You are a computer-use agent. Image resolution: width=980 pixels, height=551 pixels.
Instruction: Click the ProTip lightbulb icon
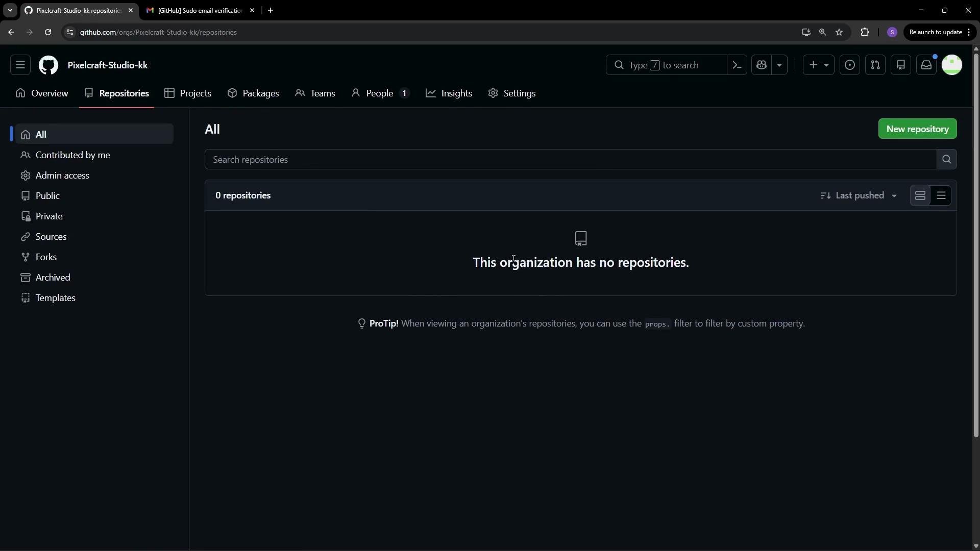pyautogui.click(x=362, y=324)
